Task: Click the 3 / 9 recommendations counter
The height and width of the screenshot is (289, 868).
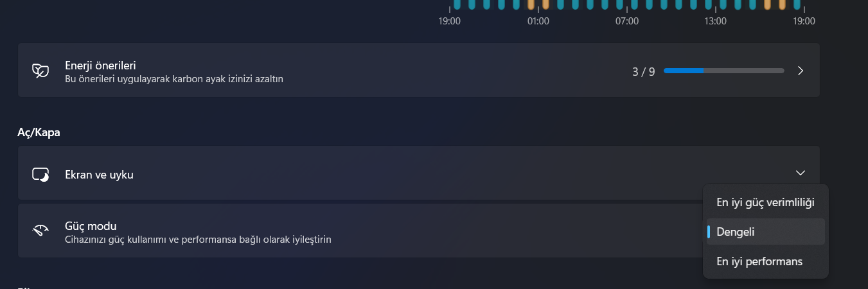Action: click(643, 71)
